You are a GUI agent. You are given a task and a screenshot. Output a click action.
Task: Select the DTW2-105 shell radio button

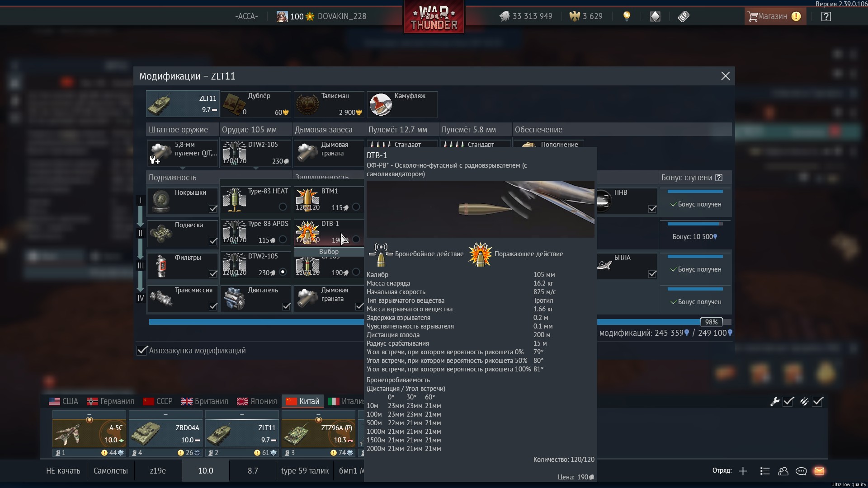(283, 272)
